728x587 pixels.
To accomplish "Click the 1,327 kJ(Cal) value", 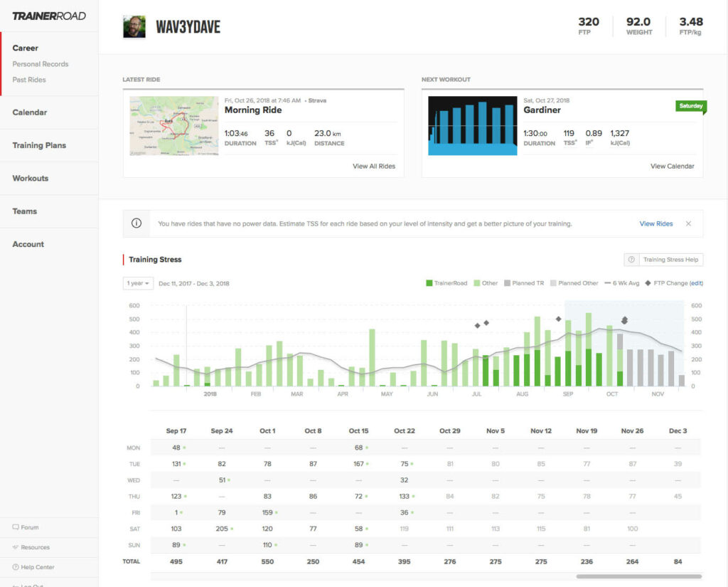I will [x=620, y=133].
